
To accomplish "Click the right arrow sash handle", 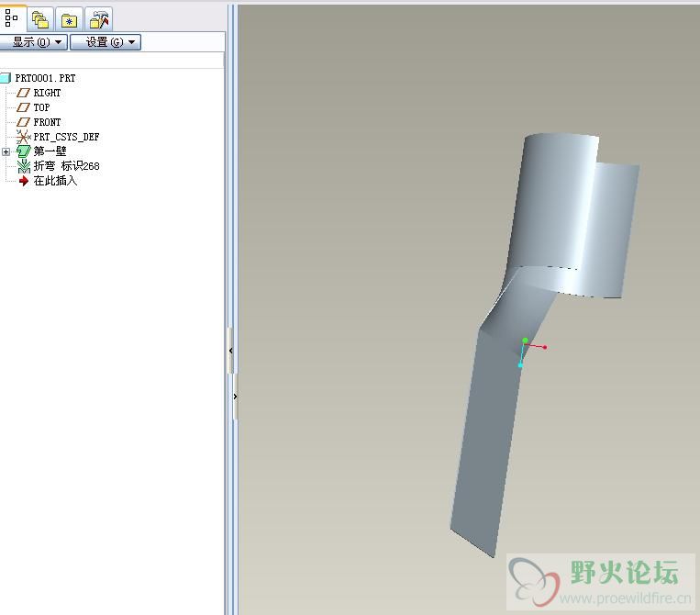I will point(235,397).
